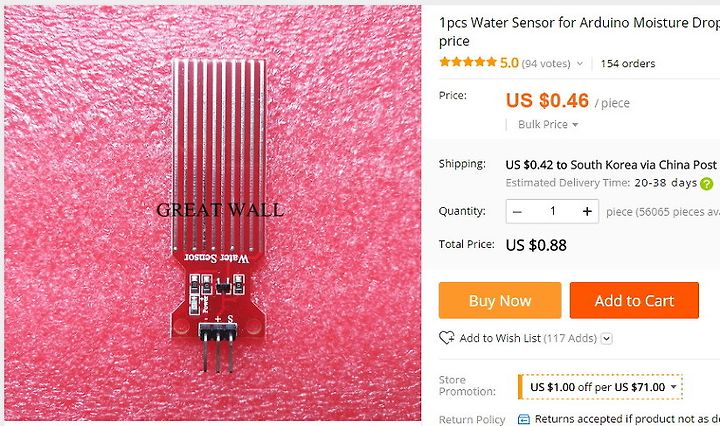The width and height of the screenshot is (720, 426).
Task: Click the 154 orders text
Action: click(x=628, y=63)
